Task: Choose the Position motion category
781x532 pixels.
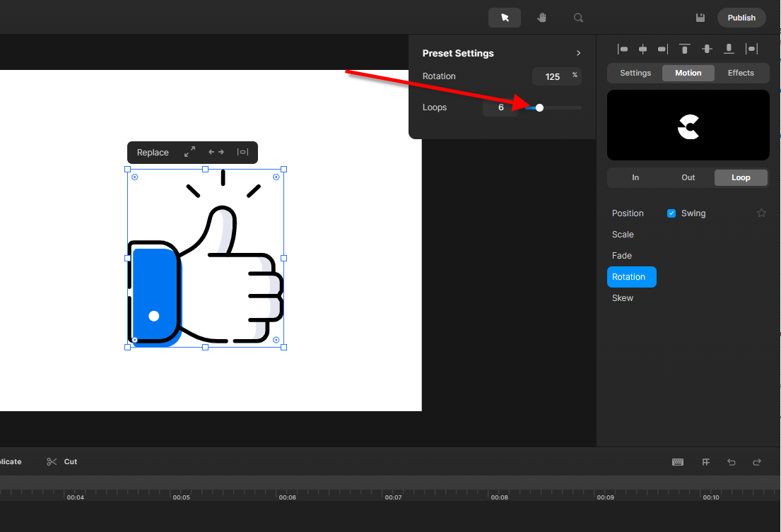Action: 628,213
